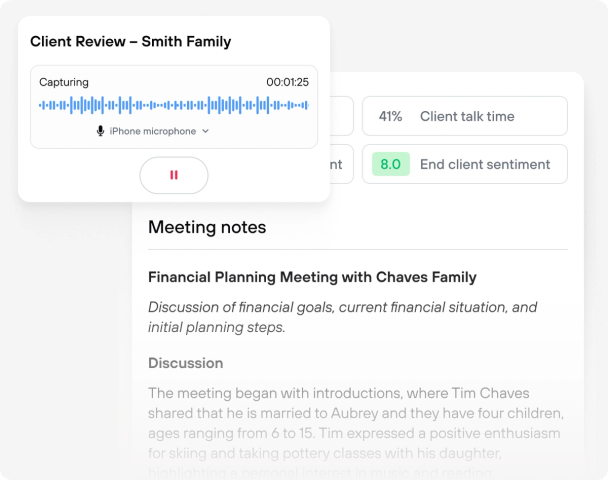This screenshot has height=480, width=608.
Task: Select the Client Review – Smith Family title
Action: [x=130, y=42]
